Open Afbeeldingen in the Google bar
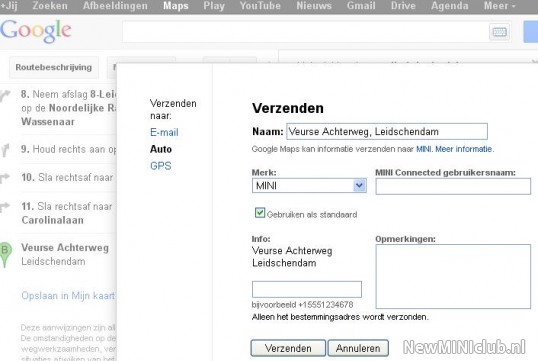This screenshot has height=361, width=538. coord(115,6)
